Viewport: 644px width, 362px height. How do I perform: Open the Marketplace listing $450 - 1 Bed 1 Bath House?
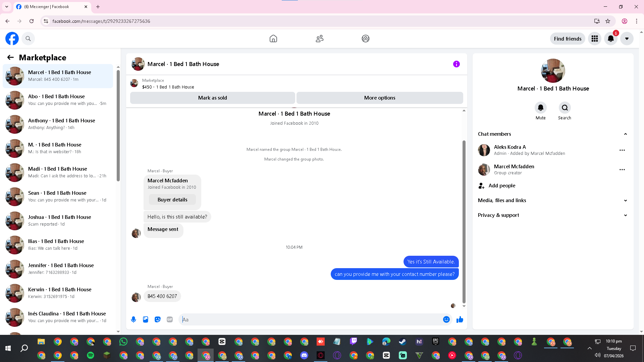[168, 87]
